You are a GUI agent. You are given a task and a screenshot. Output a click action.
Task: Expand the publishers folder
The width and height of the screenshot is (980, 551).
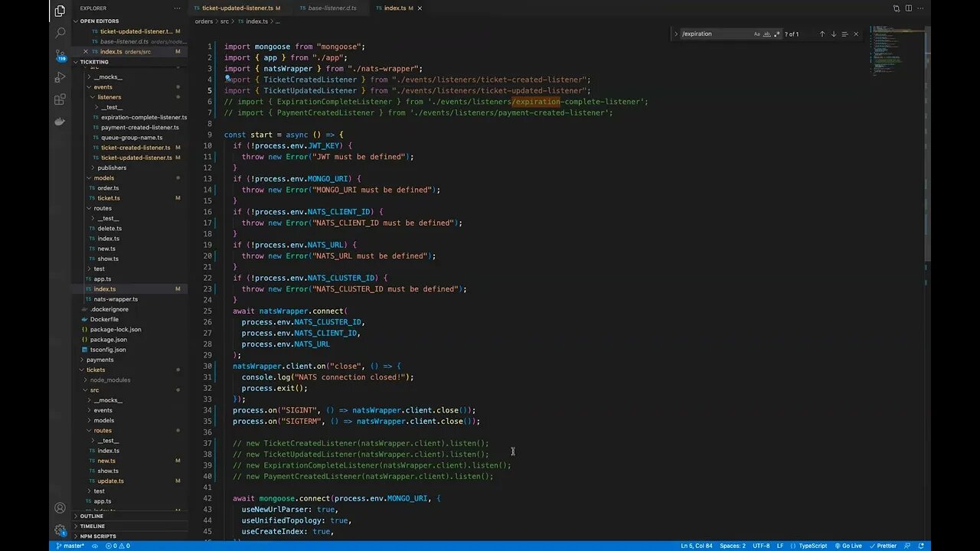click(x=112, y=168)
